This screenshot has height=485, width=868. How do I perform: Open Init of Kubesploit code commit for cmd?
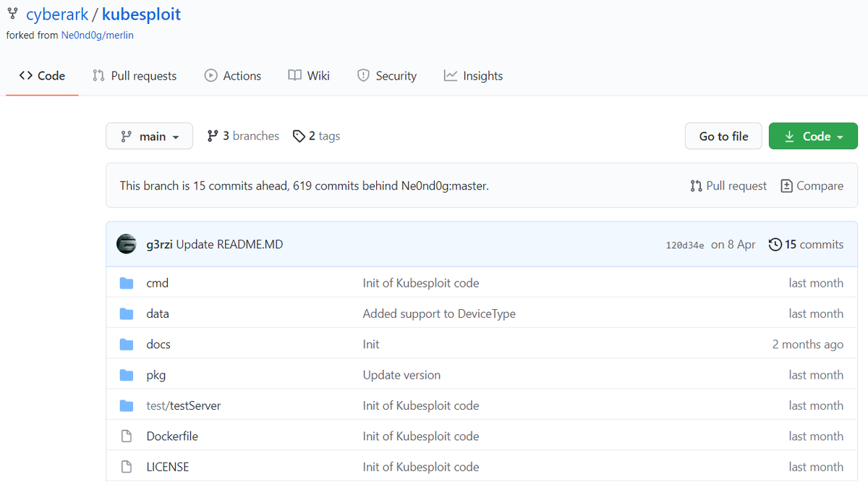[421, 283]
